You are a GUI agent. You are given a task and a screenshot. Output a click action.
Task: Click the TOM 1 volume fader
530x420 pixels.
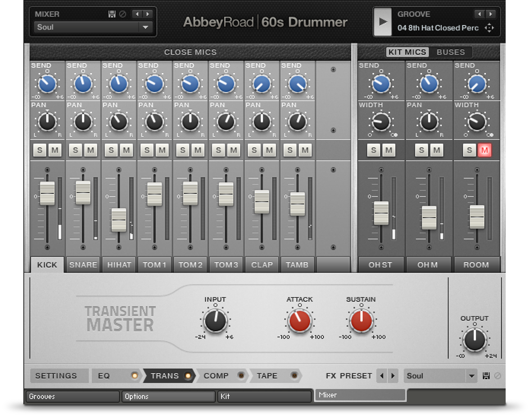pyautogui.click(x=155, y=194)
